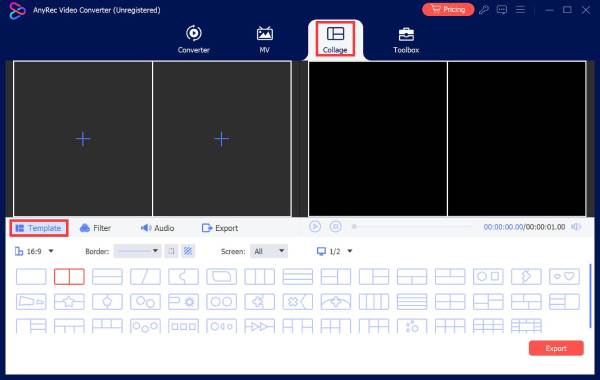The width and height of the screenshot is (600, 380).
Task: Open the Border thickness dropdown
Action: pos(137,251)
